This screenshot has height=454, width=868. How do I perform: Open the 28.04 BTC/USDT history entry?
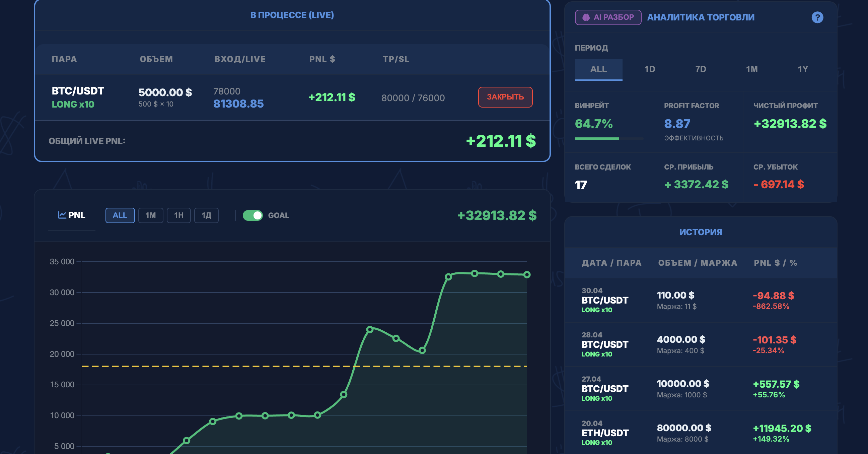pyautogui.click(x=701, y=344)
